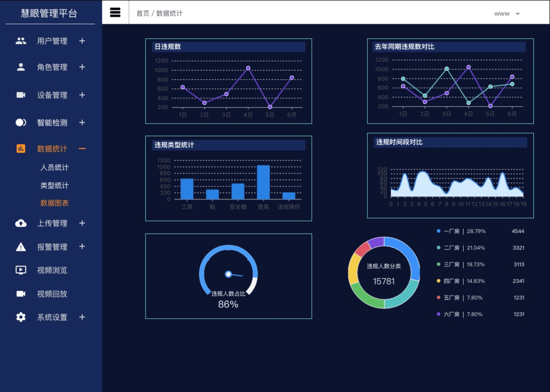Expand 系统设置 submenu plus sign
Screen dimensions: 550x392
click(82, 317)
